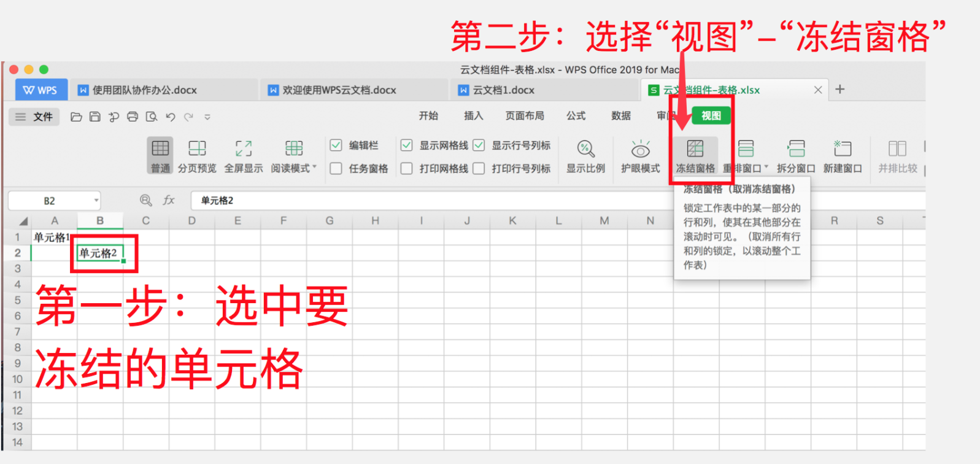Image resolution: width=980 pixels, height=464 pixels.
Task: Open the 文件 menu
Action: click(x=34, y=117)
